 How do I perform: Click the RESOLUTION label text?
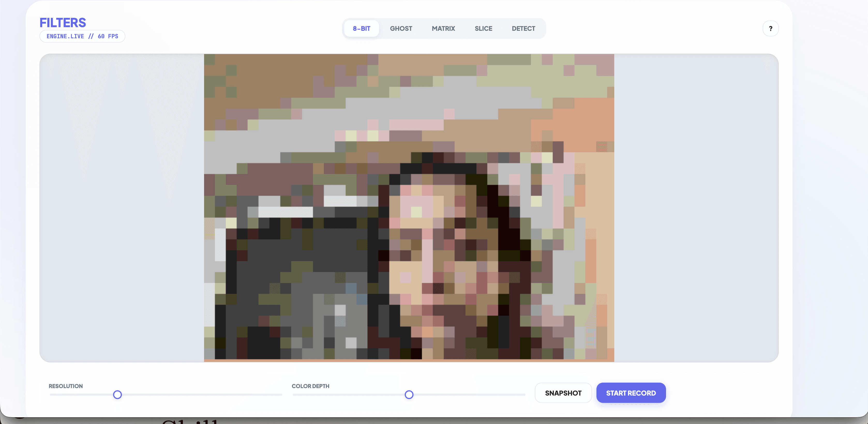click(x=66, y=386)
